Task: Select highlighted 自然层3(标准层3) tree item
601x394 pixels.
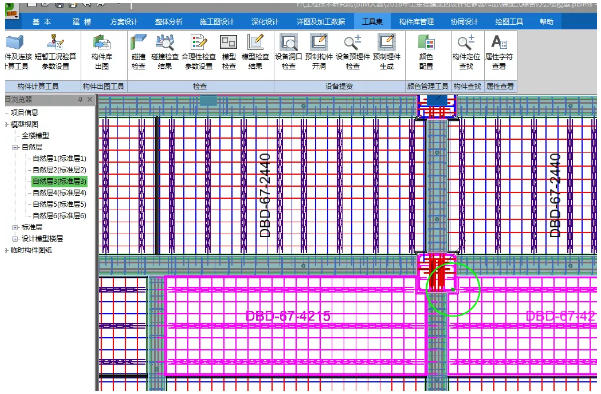Action: click(59, 181)
